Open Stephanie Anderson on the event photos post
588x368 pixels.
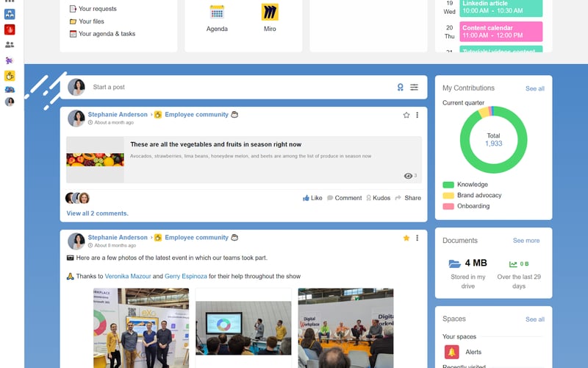tap(118, 237)
